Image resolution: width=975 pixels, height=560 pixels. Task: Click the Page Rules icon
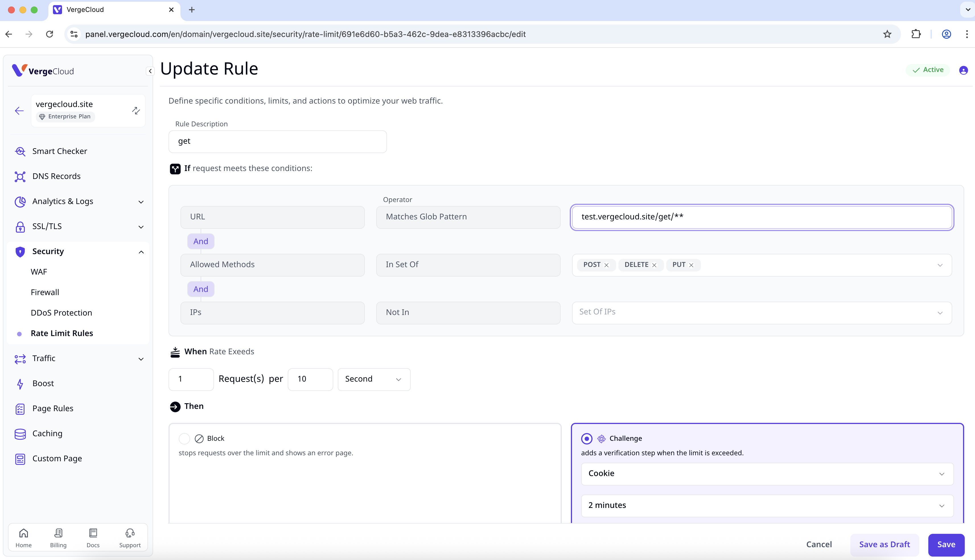click(x=20, y=409)
